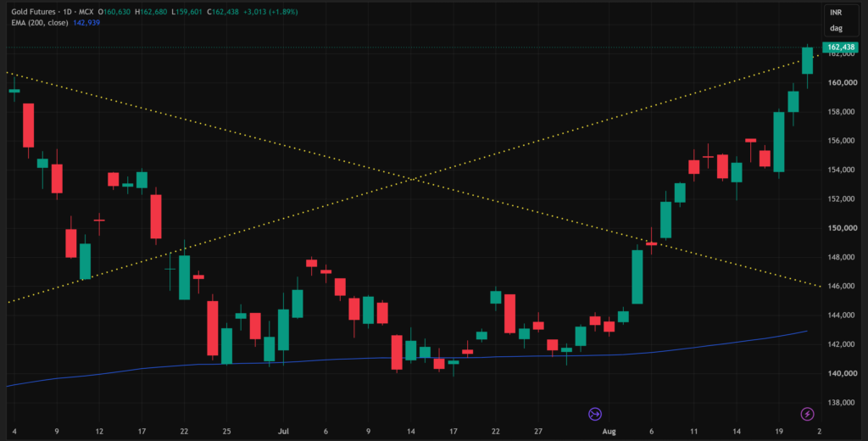
Task: Click the 154,000 price axis label
Action: coord(842,170)
